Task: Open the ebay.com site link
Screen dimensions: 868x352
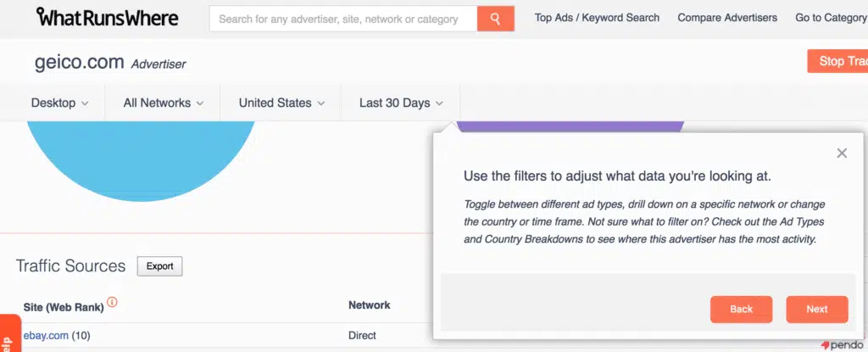Action: tap(46, 335)
